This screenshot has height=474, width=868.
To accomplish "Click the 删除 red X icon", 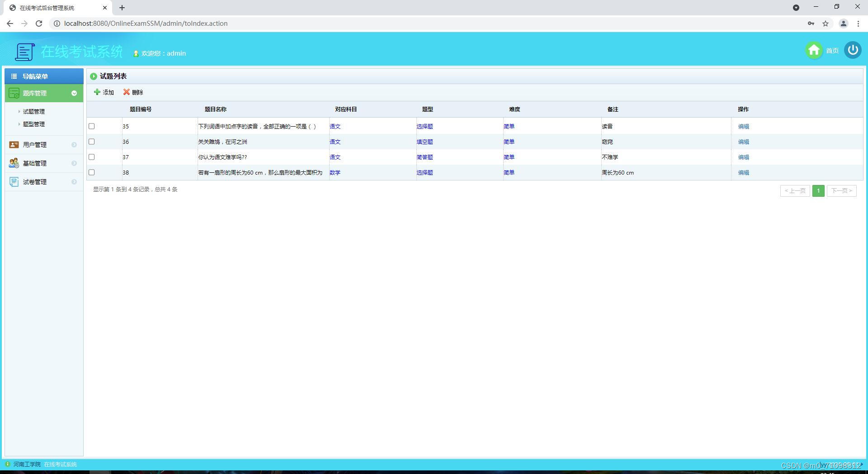I will (127, 92).
